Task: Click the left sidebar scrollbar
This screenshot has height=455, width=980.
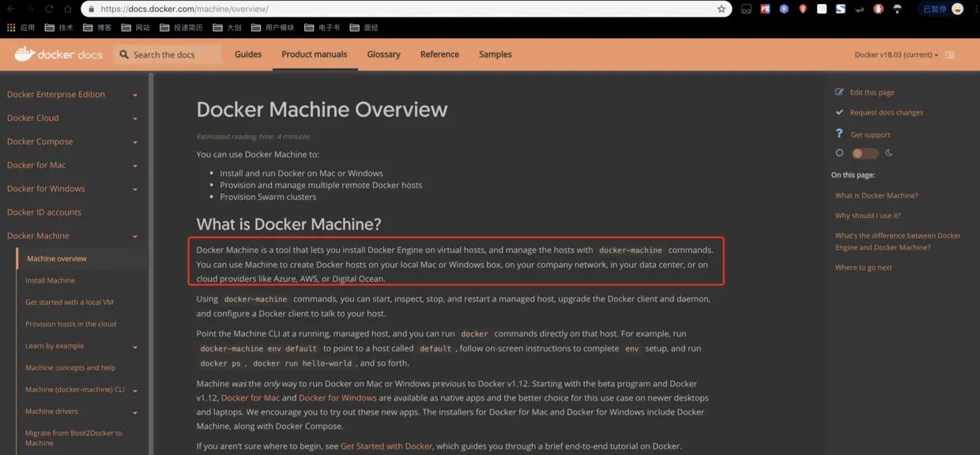Action: (x=150, y=263)
